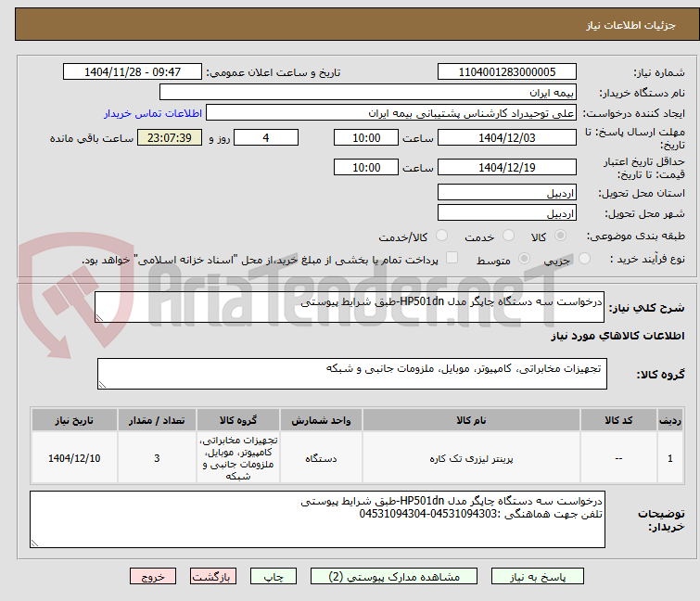Click the نام کالا column header
The height and width of the screenshot is (601, 700).
[471, 420]
